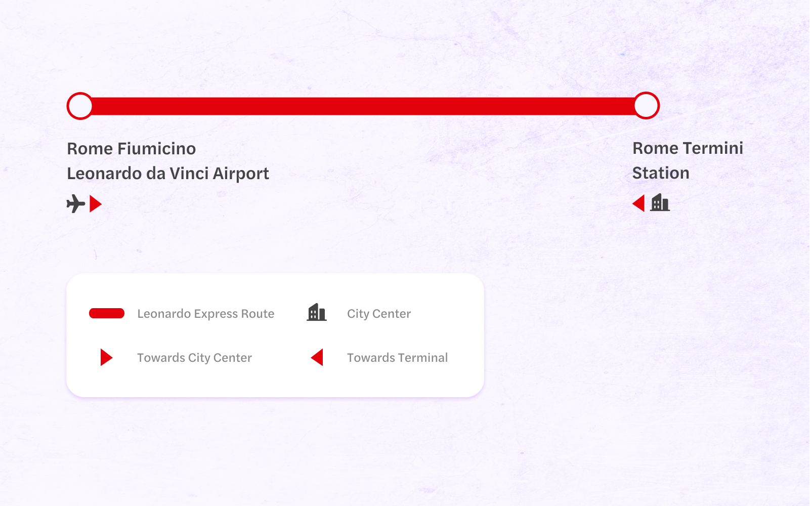Click the City Center legend label

tap(379, 314)
